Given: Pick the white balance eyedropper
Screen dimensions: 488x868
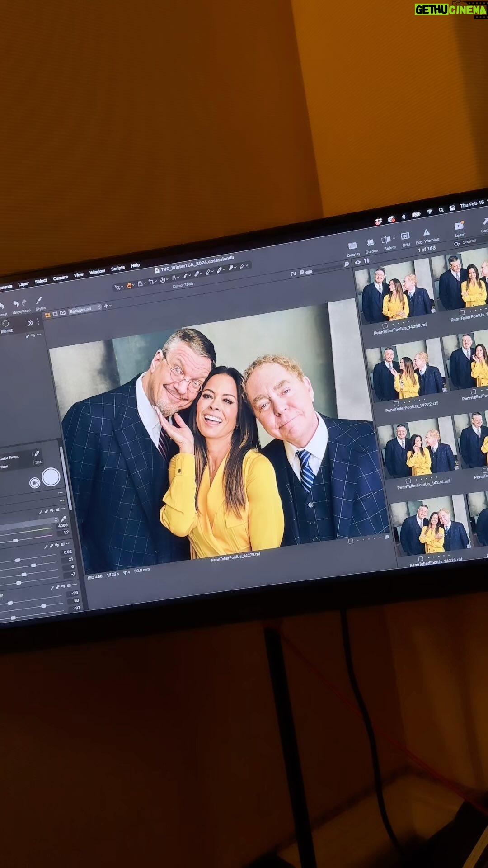Looking at the screenshot, I should pos(37,453).
